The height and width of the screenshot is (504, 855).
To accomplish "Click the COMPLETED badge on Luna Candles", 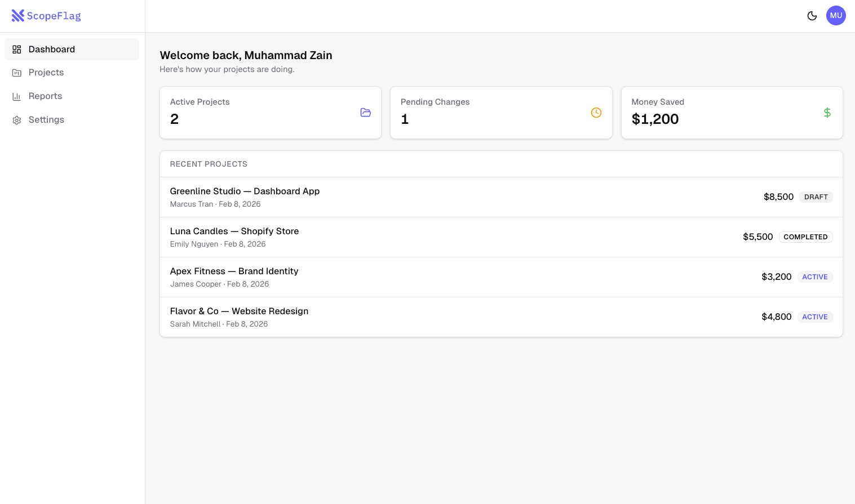I will (x=805, y=237).
